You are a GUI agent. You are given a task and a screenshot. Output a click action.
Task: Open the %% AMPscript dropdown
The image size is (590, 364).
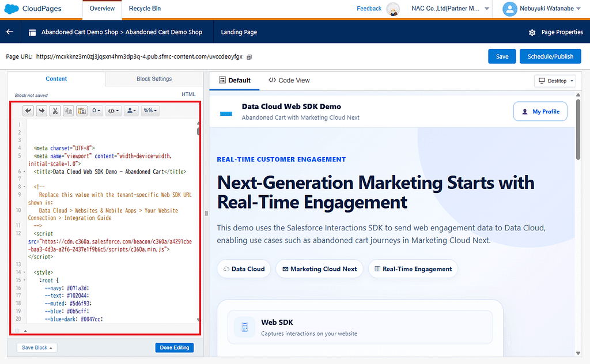click(150, 111)
